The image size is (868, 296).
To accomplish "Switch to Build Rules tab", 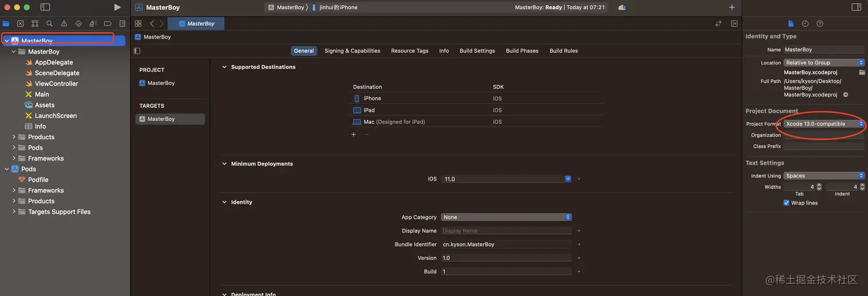I will coord(564,50).
